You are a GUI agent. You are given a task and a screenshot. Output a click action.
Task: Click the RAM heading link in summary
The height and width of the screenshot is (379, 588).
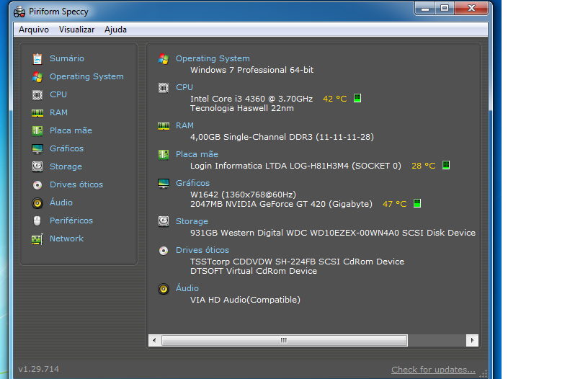[185, 125]
